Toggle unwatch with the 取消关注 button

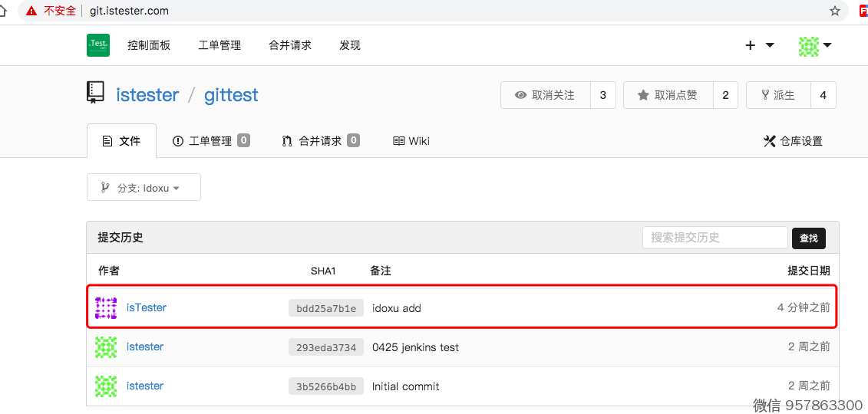546,95
